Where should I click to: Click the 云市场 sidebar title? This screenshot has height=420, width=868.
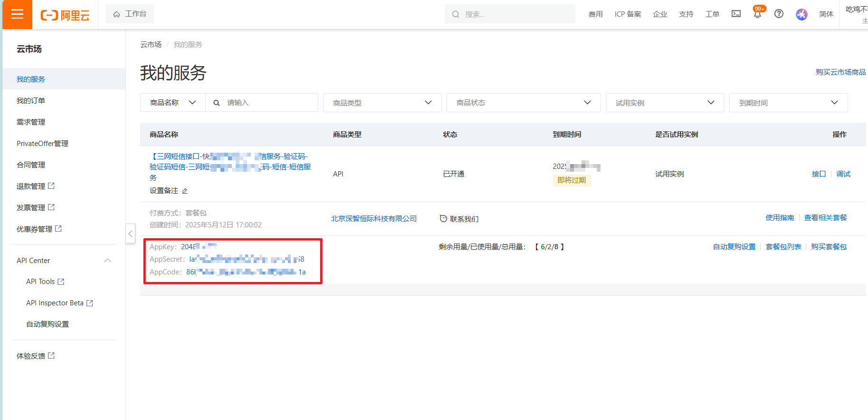[29, 49]
